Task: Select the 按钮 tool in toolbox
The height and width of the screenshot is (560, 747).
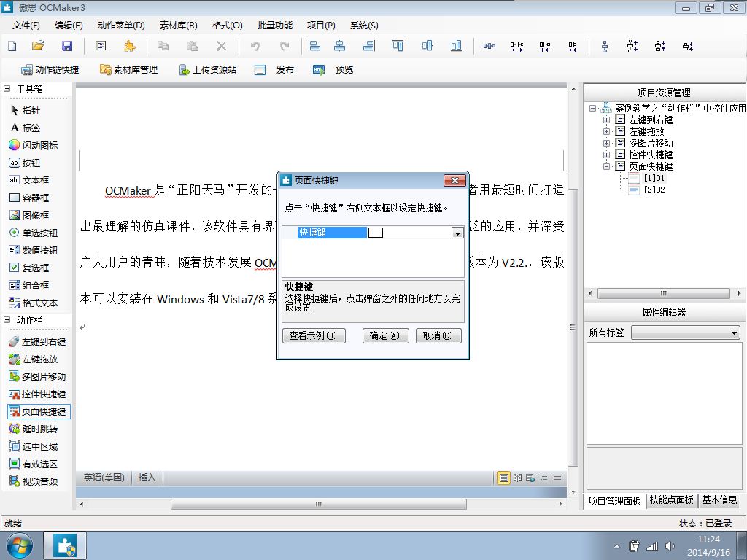Action: 25,163
